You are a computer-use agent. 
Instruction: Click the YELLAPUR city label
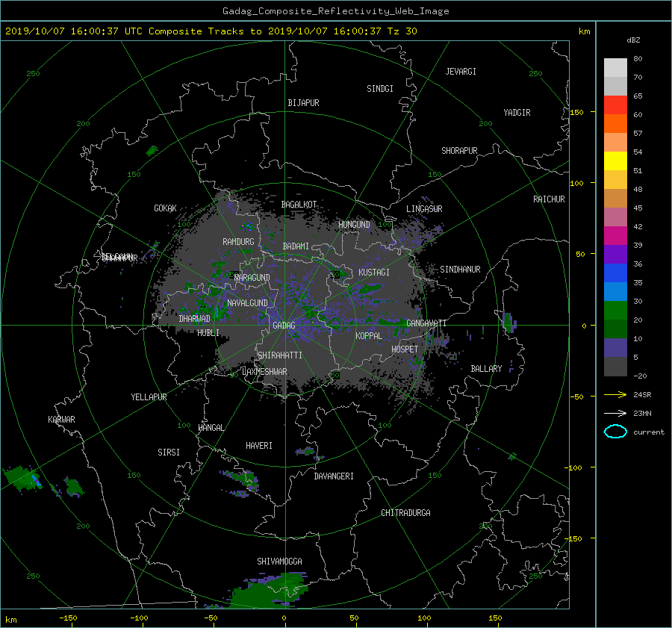click(x=149, y=397)
